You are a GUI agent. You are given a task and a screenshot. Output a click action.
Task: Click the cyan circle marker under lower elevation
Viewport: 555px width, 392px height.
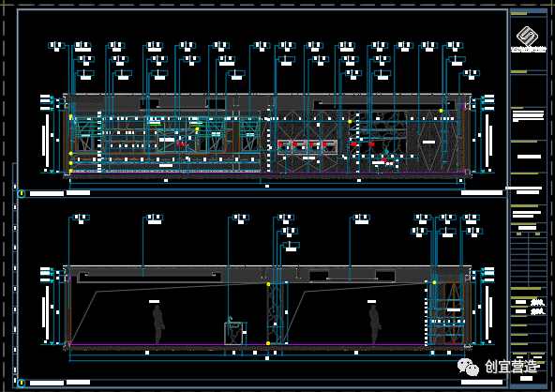pyautogui.click(x=22, y=384)
